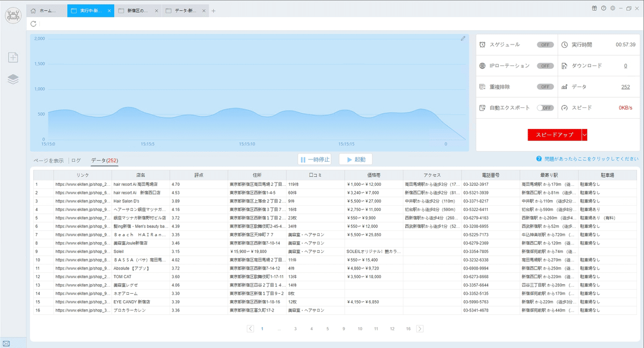Close the 新宿区の tab
The height and width of the screenshot is (348, 644).
coord(156,11)
